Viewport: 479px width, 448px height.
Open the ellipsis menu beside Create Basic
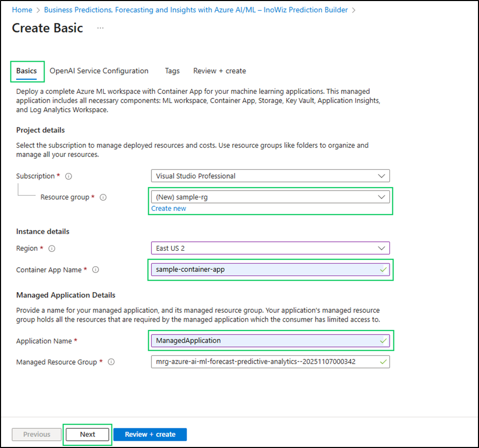tap(100, 28)
